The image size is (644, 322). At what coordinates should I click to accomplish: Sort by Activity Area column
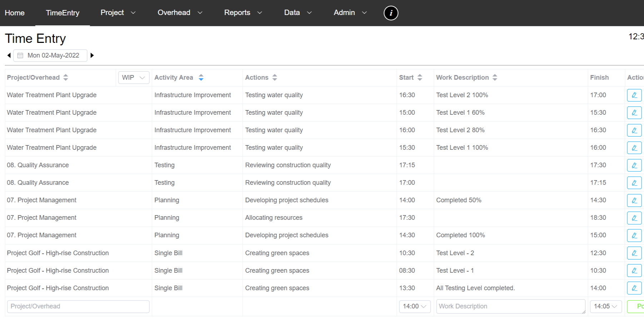point(201,78)
